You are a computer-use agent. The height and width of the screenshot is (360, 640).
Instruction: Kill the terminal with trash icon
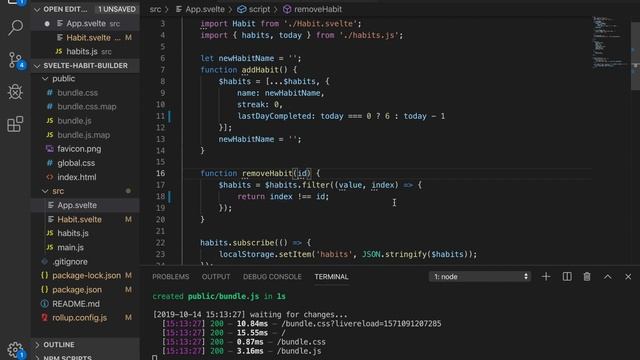click(x=587, y=277)
